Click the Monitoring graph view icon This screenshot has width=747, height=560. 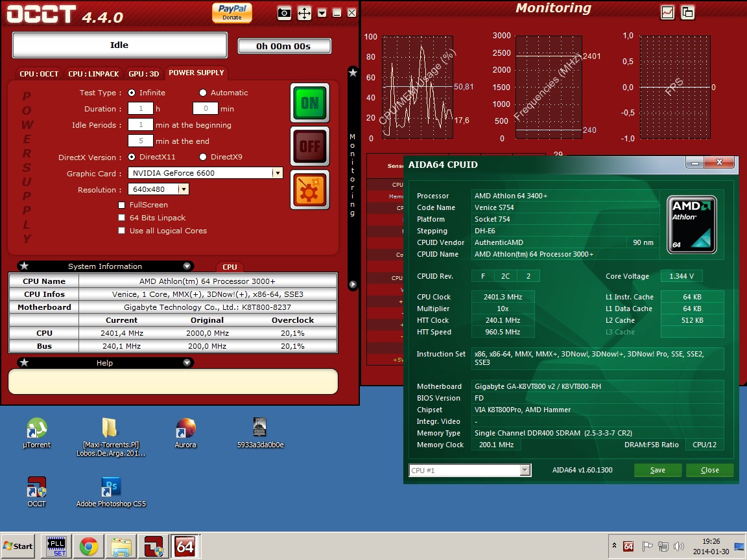[667, 12]
